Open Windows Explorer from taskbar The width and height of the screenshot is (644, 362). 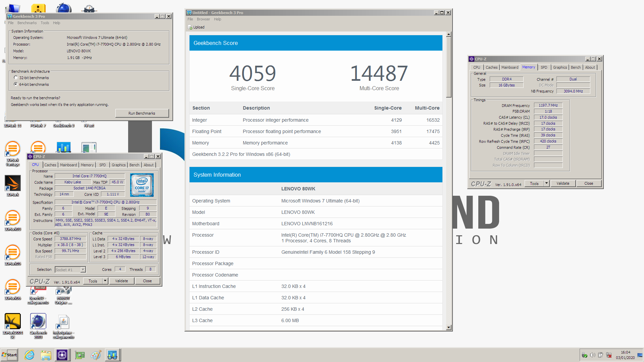coord(46,355)
